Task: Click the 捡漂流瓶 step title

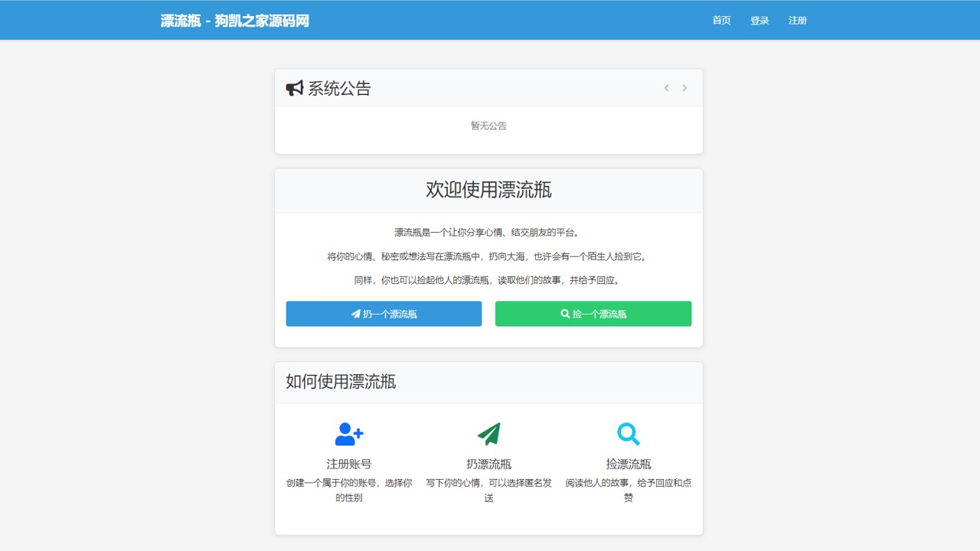Action: pos(629,464)
